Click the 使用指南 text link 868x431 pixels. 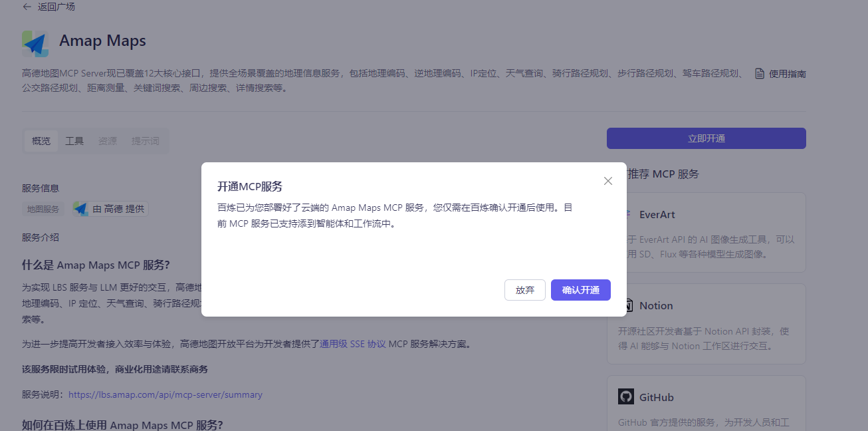point(787,74)
